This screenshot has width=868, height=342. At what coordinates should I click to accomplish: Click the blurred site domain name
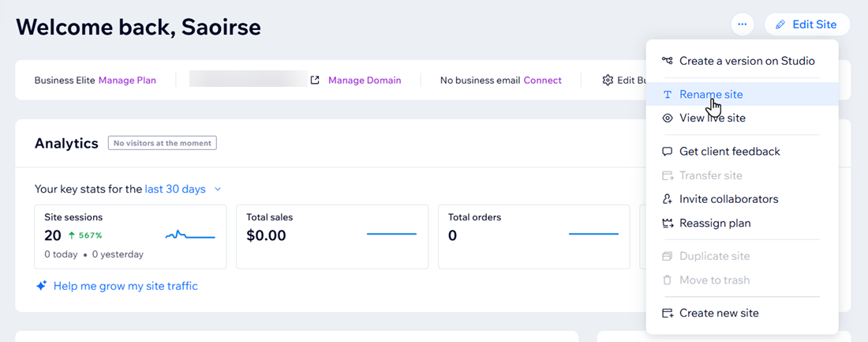tap(249, 79)
